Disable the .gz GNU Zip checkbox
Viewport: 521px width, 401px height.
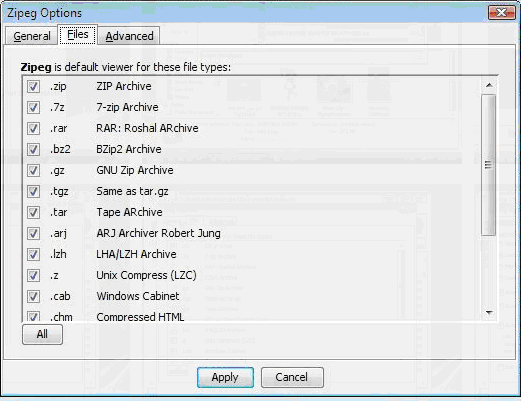point(33,171)
